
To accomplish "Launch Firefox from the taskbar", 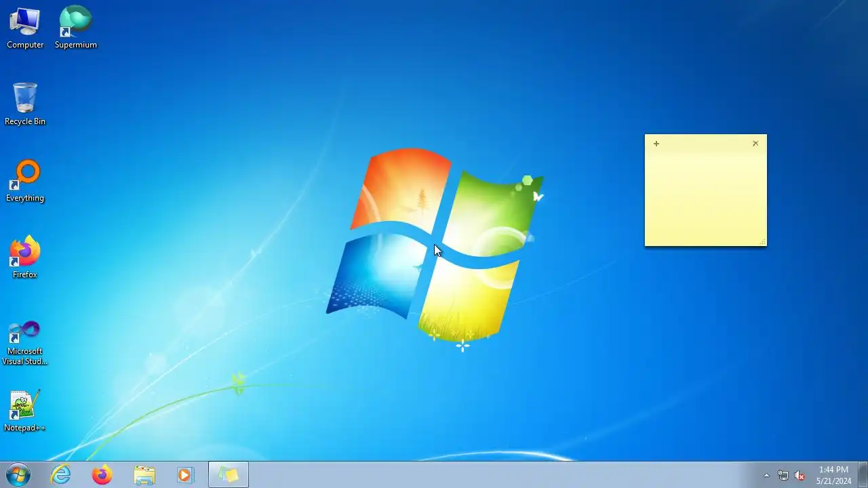I will (x=102, y=474).
